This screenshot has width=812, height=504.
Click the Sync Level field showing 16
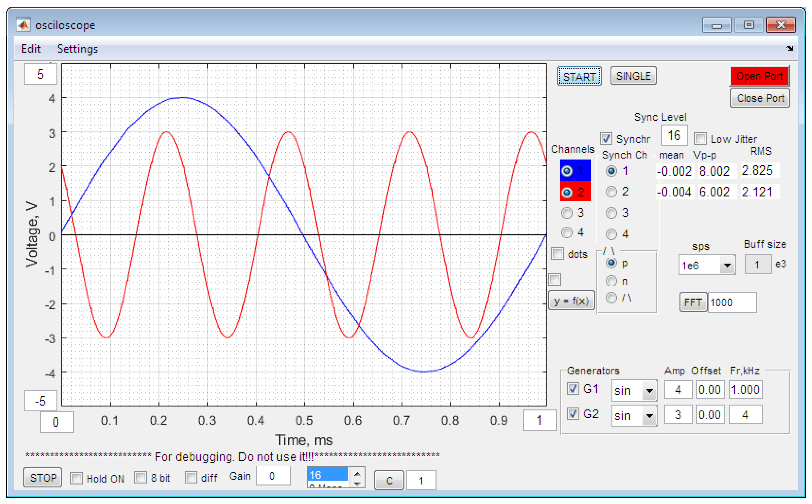tap(674, 135)
